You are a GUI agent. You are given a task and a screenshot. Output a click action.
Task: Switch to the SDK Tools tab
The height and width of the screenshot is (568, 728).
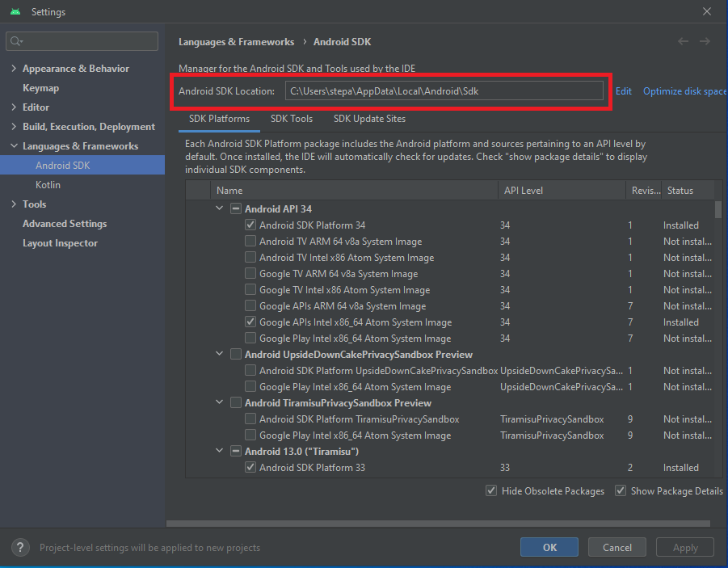pos(292,119)
